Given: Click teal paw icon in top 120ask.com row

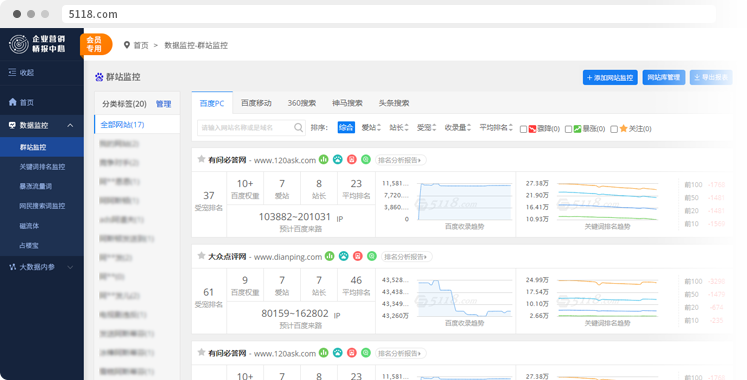Looking at the screenshot, I should [x=338, y=160].
